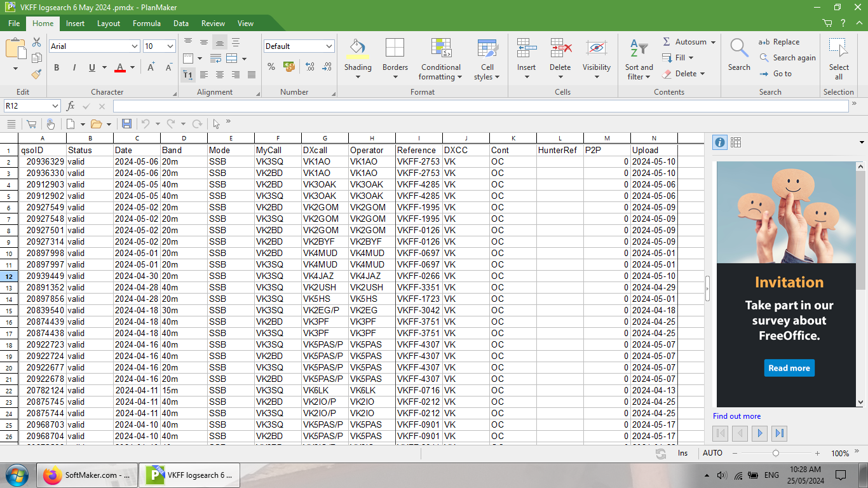Click the Shading paint bucket icon
Screen dimensions: 868x488
(x=358, y=48)
